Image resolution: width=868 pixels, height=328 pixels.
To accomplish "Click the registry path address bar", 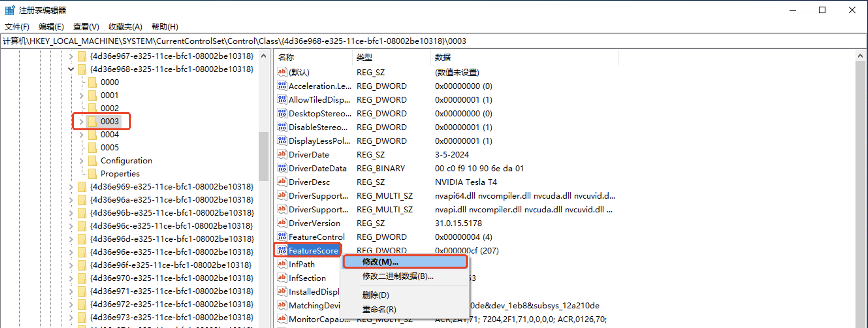I will (433, 41).
